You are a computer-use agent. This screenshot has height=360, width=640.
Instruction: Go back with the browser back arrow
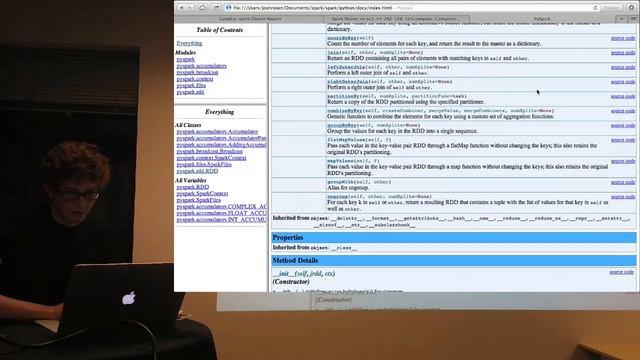(x=181, y=8)
